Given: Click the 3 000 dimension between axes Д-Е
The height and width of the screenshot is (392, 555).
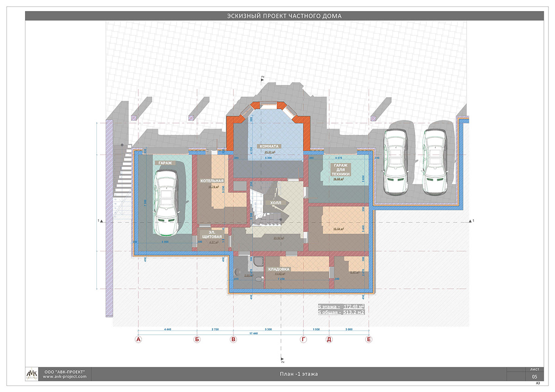Looking at the screenshot, I should pyautogui.click(x=349, y=329).
